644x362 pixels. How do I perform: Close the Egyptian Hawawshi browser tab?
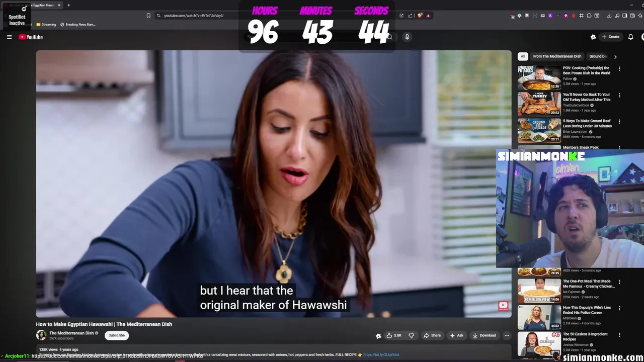(59, 5)
